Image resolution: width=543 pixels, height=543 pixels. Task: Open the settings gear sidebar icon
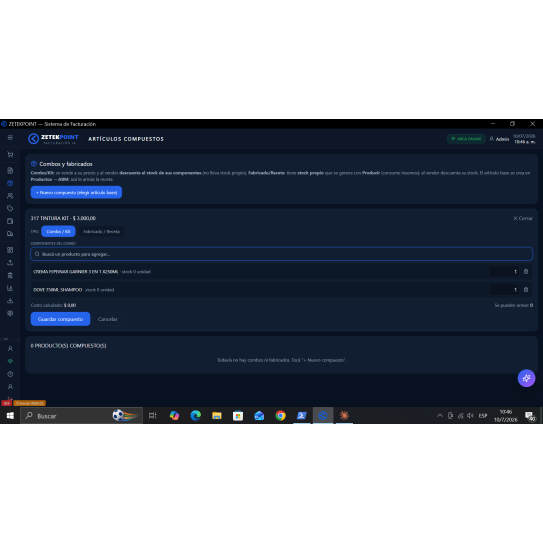pyautogui.click(x=10, y=313)
